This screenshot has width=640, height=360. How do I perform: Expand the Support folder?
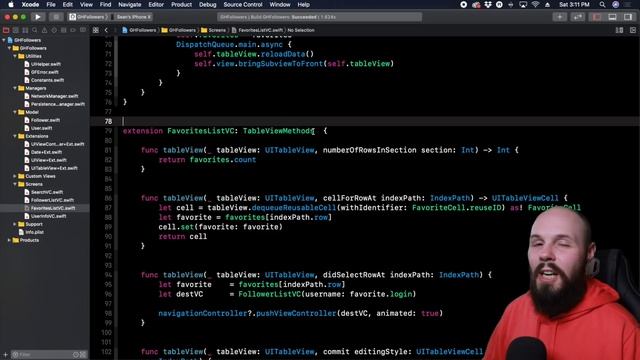click(x=15, y=224)
